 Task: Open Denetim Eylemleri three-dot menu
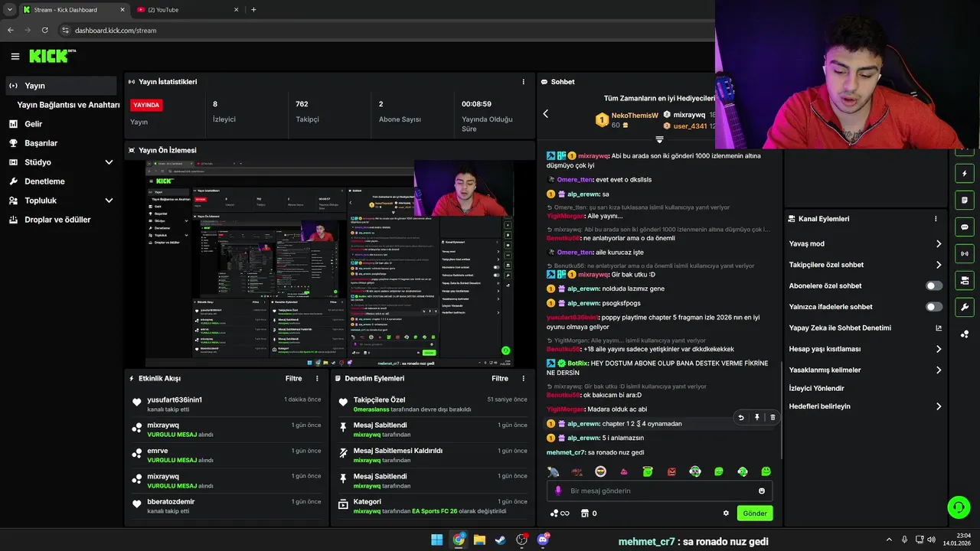point(524,378)
